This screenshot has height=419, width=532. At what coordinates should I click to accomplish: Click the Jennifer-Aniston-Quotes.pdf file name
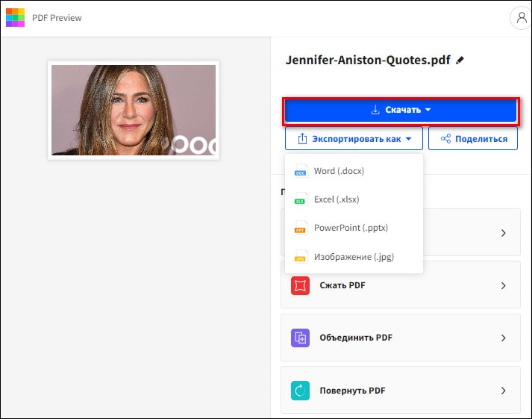point(367,60)
